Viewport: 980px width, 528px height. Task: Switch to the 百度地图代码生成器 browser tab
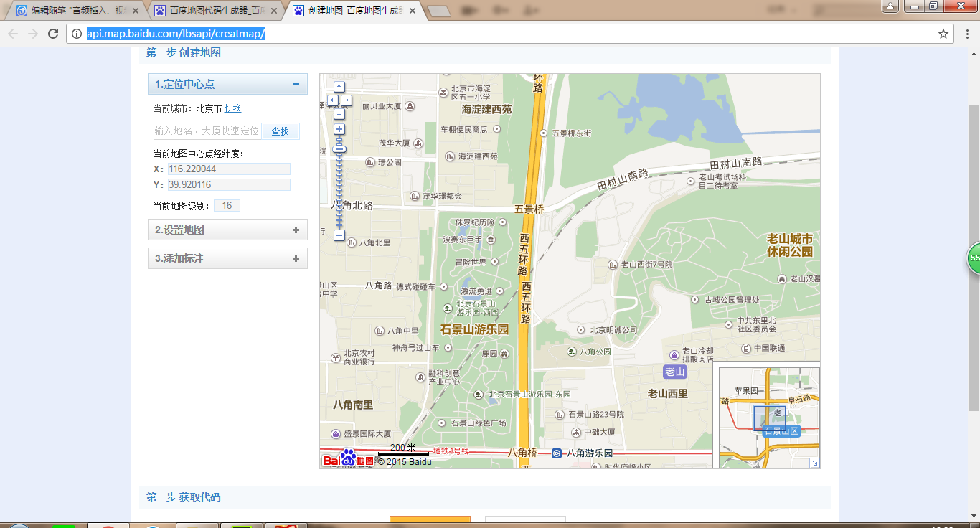pyautogui.click(x=217, y=11)
